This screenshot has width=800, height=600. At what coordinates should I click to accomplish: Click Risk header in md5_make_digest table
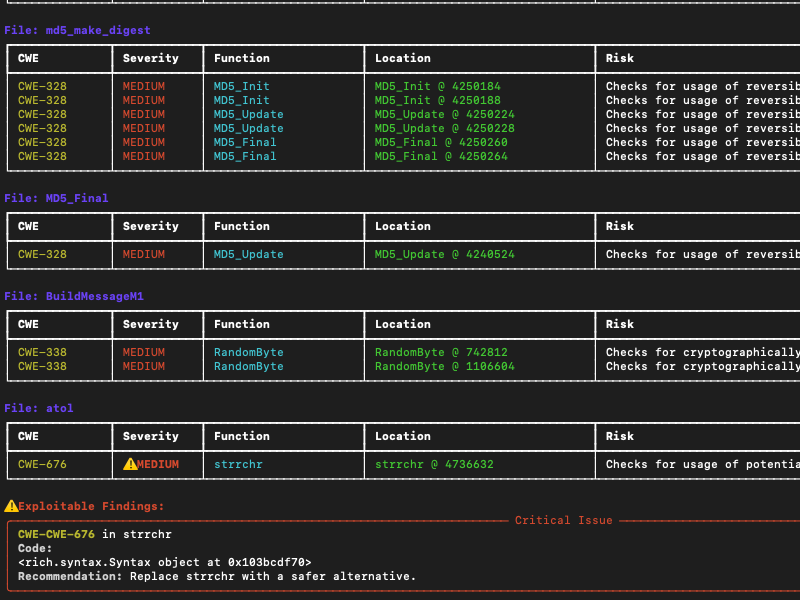(x=619, y=58)
